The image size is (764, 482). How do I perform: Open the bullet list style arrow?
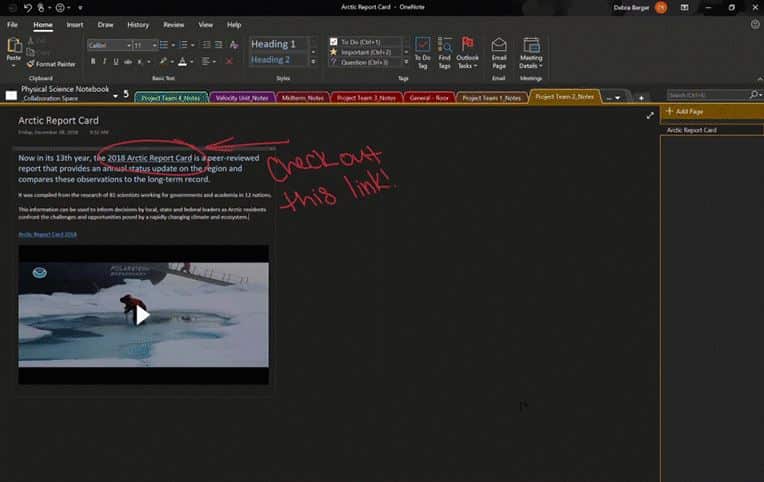(x=173, y=45)
